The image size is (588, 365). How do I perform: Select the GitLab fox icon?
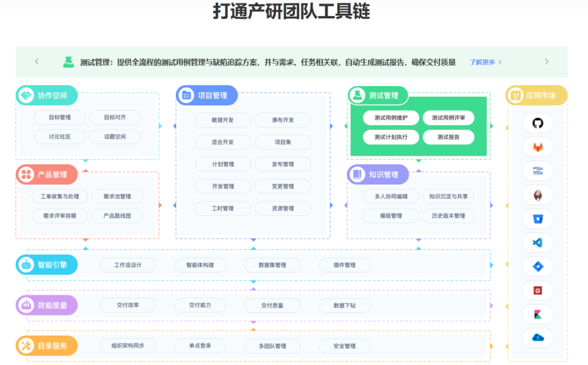point(537,147)
